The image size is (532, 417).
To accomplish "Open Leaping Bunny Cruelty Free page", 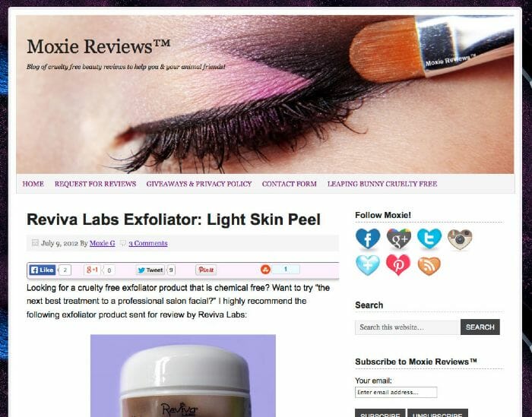I will (x=382, y=184).
